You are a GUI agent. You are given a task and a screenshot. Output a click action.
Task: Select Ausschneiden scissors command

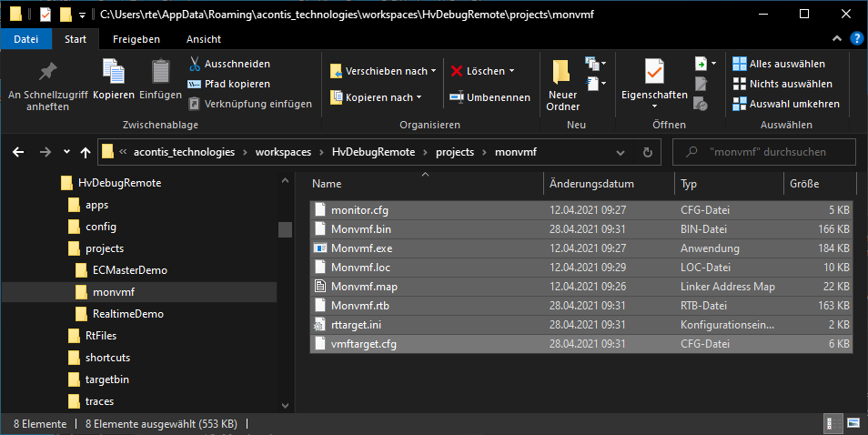pyautogui.click(x=229, y=64)
